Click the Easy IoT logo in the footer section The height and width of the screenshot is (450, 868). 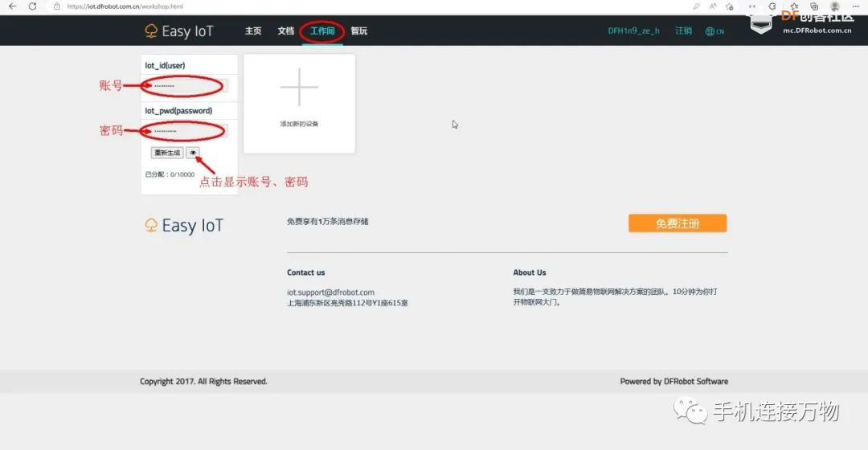[184, 225]
